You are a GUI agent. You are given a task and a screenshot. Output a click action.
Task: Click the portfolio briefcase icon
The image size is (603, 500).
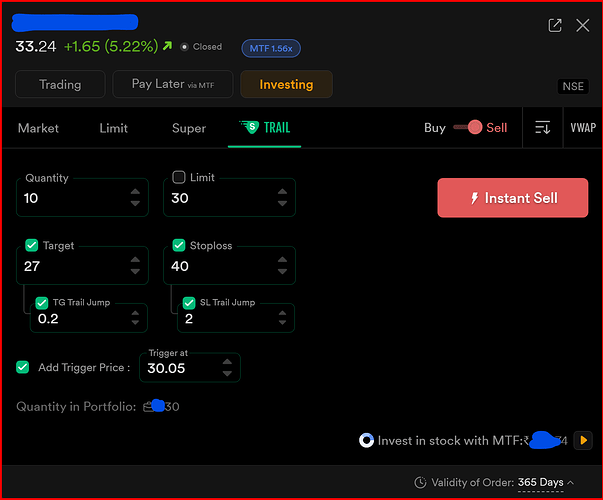[x=148, y=407]
